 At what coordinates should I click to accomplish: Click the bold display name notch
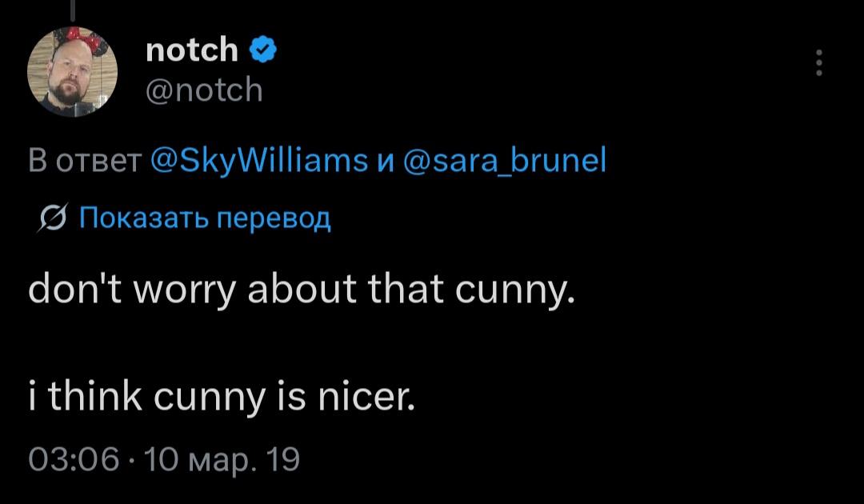pos(192,50)
